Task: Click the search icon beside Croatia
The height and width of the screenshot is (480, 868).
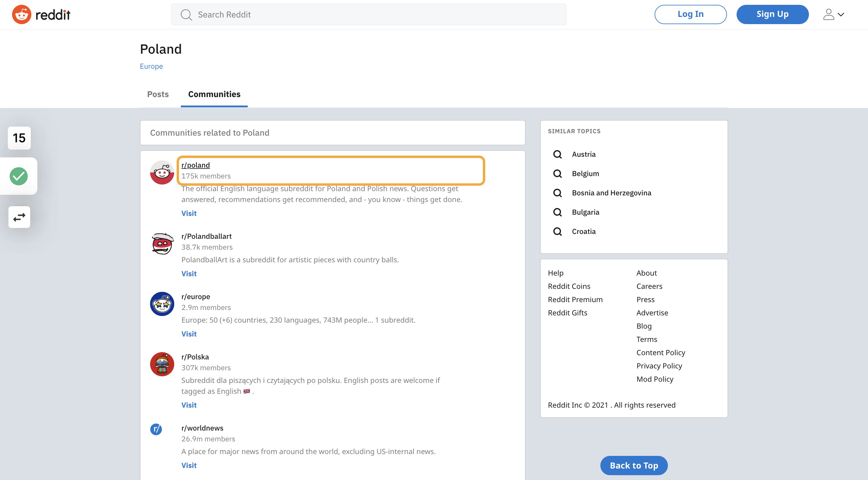Action: (557, 232)
